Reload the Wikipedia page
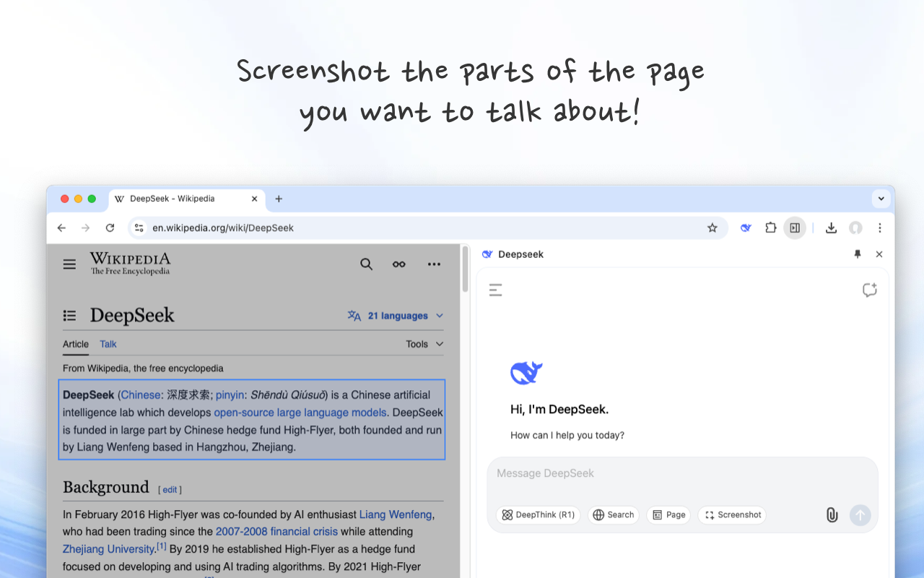Viewport: 924px width, 578px height. (x=110, y=228)
